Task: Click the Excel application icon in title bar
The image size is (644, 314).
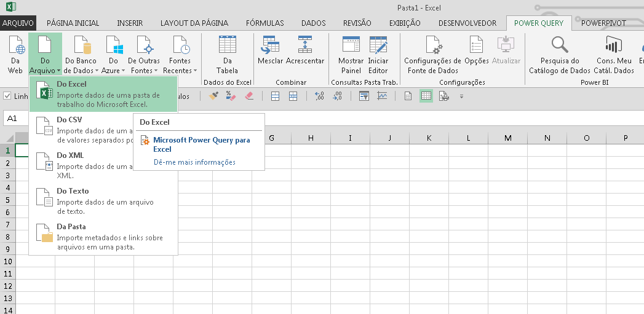Action: pos(11,7)
